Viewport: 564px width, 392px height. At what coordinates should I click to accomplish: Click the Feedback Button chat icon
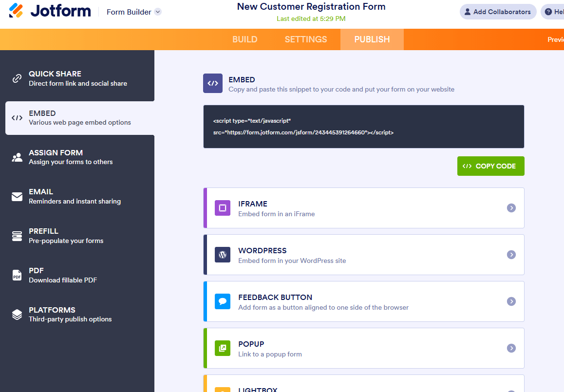pos(222,301)
